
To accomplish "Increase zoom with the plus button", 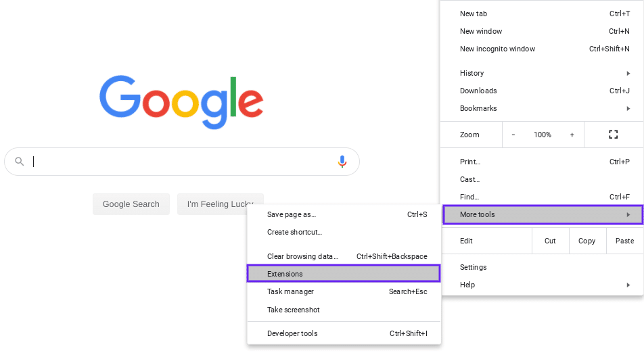I will click(572, 135).
